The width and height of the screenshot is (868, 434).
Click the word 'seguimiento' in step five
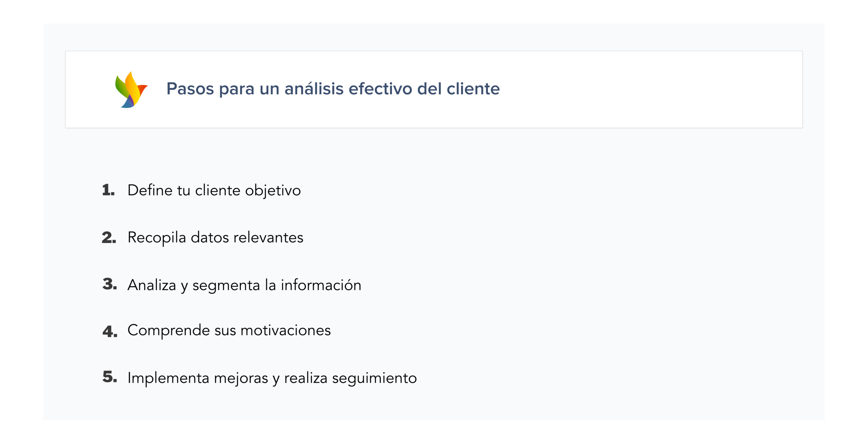(x=374, y=378)
